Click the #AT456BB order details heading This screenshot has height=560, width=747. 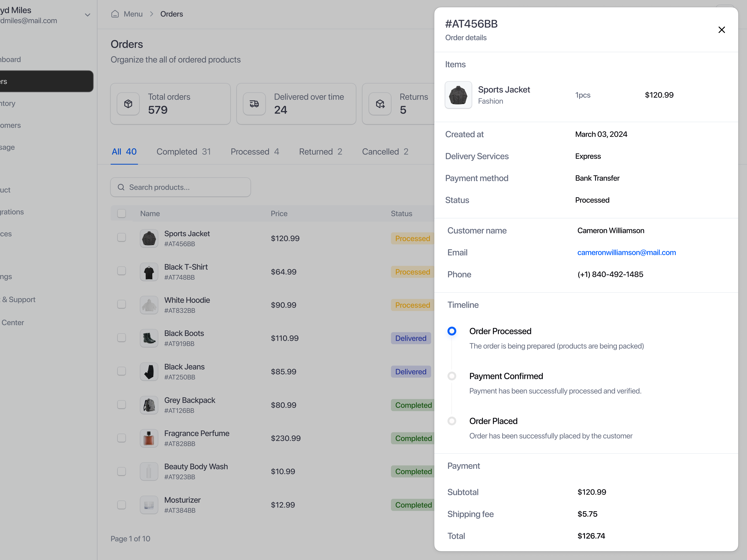point(471,24)
